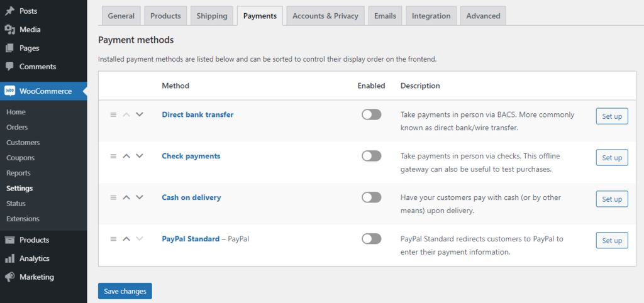Screen dimensions: 644x303
Task: Click the Comments bubble icon
Action: [10, 67]
